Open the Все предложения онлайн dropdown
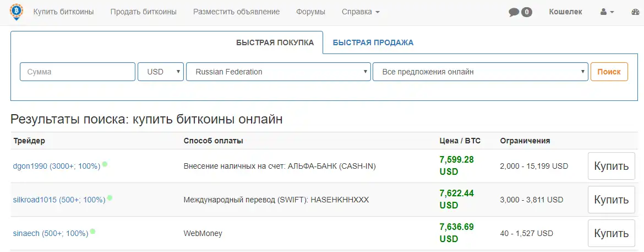This screenshot has width=644, height=252. [x=481, y=72]
